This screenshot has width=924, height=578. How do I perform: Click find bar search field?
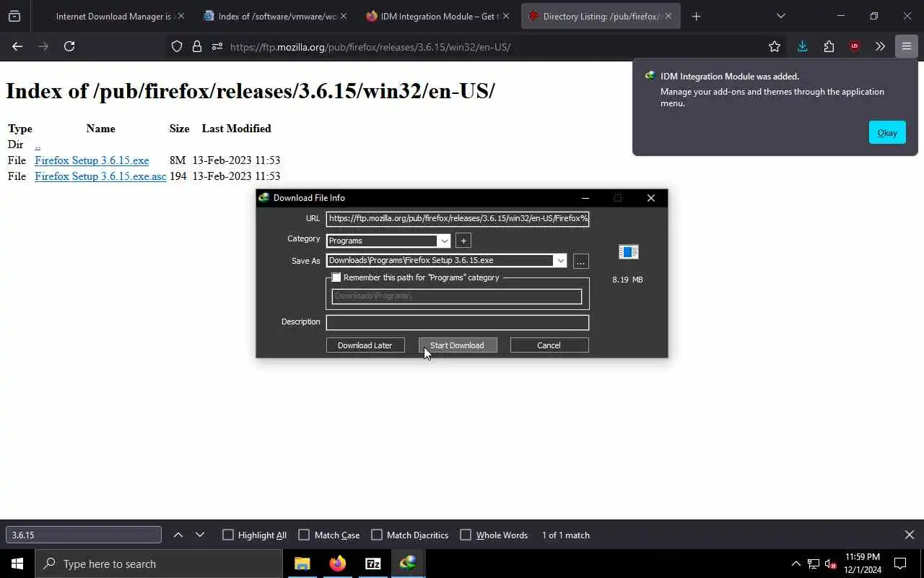(84, 535)
